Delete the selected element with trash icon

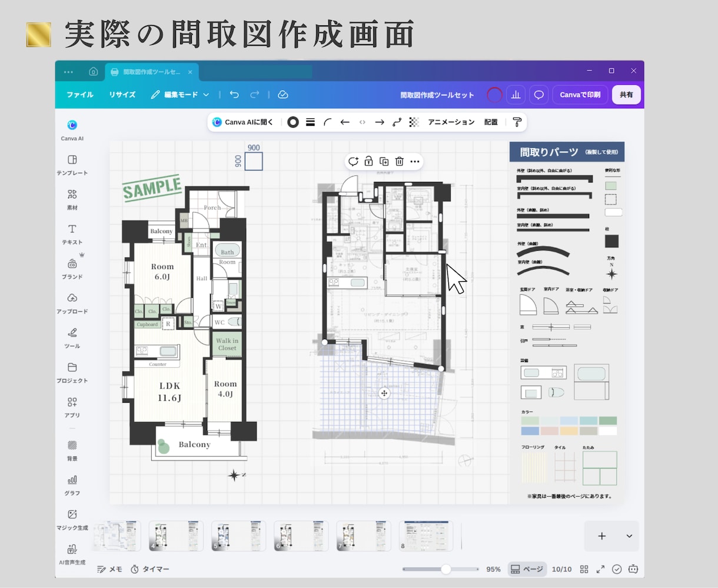(399, 161)
